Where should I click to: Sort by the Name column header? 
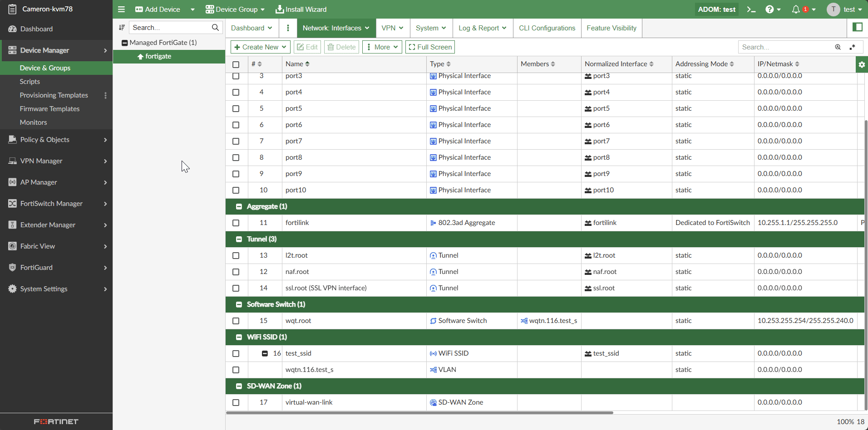point(297,64)
